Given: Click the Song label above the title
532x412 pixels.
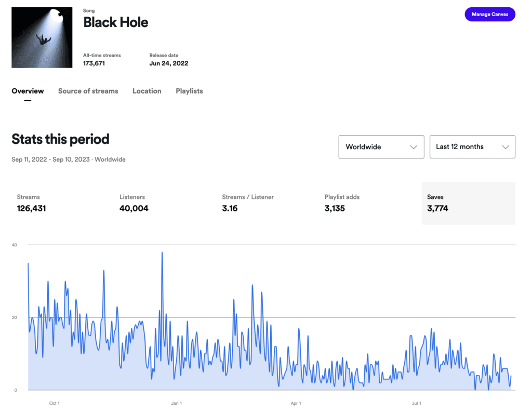Looking at the screenshot, I should 89,10.
